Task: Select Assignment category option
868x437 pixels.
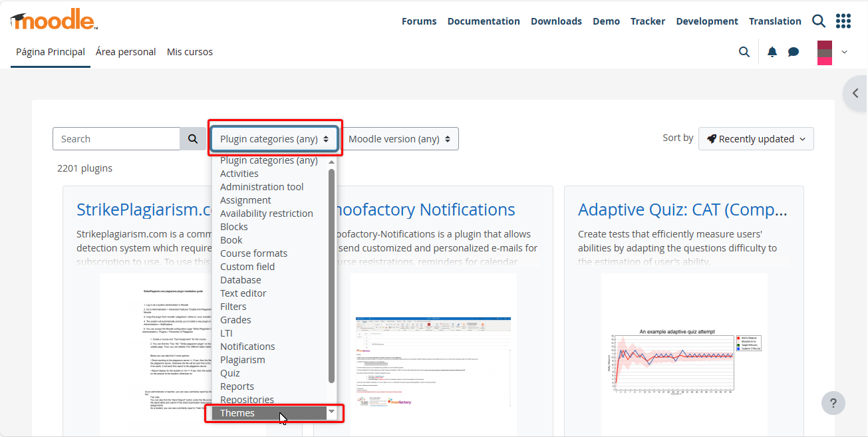Action: [269, 200]
